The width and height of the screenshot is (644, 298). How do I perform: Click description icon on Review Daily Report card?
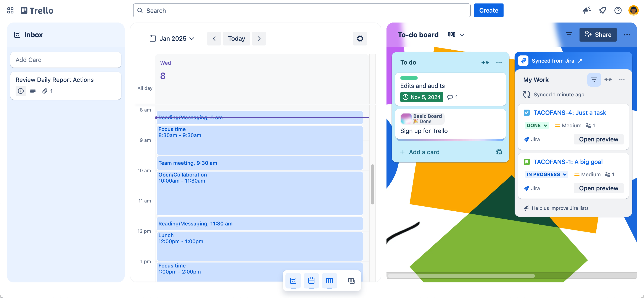point(33,91)
